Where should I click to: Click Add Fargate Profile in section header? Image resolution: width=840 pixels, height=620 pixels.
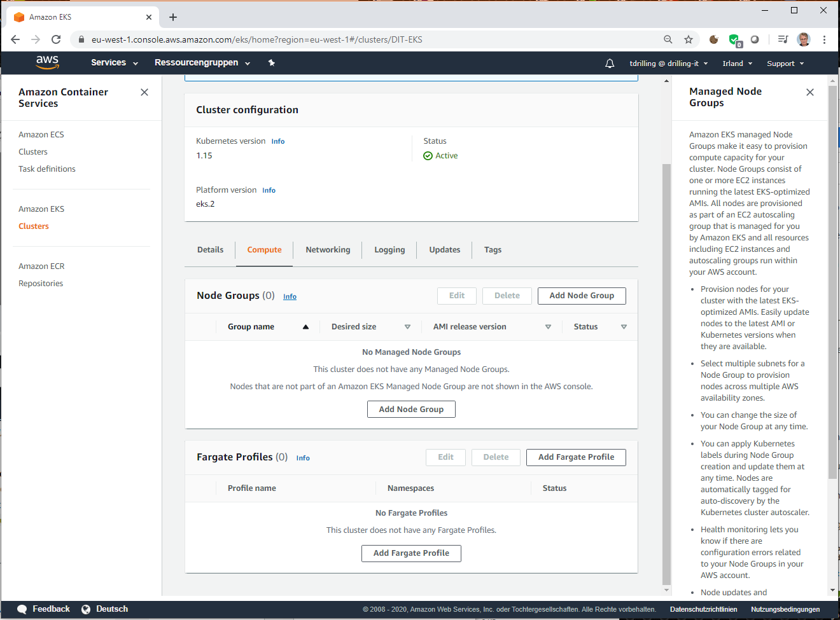tap(576, 457)
